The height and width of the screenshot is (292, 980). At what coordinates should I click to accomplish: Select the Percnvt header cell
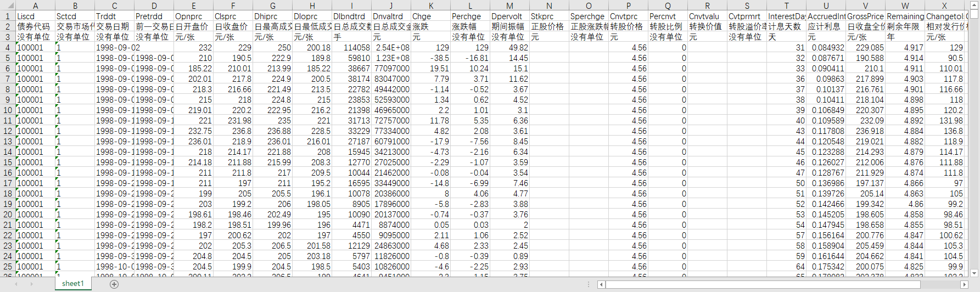tap(668, 16)
